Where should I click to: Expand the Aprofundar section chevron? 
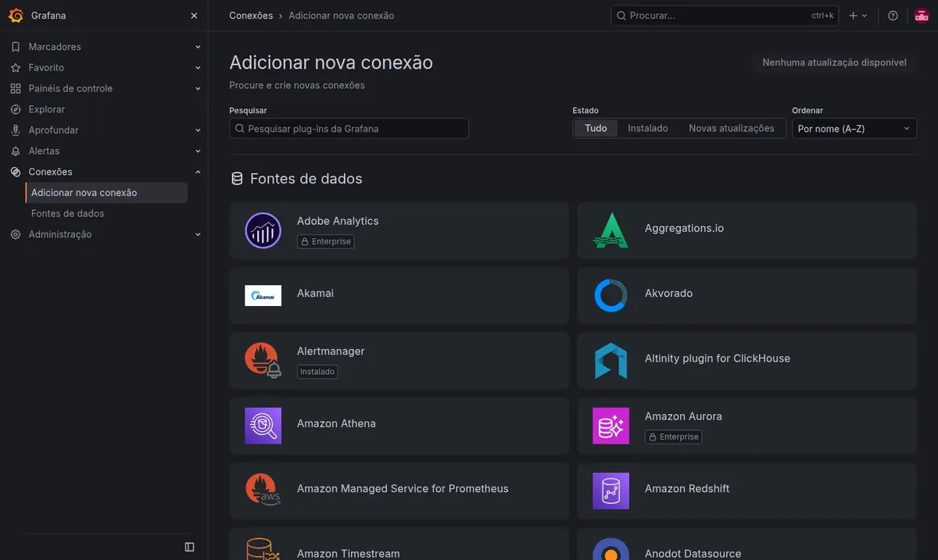point(198,130)
